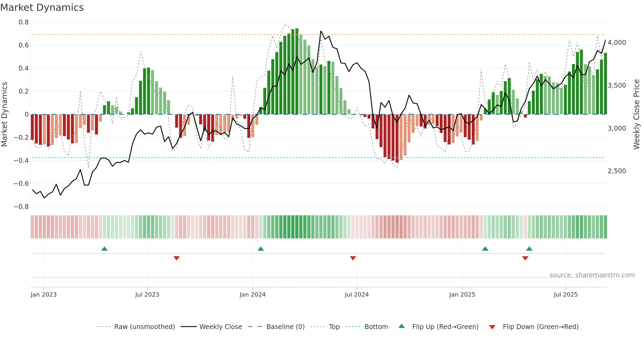Click the '0.4' left axis tick label
Image resolution: width=644 pixels, height=362 pixels.
[24, 68]
